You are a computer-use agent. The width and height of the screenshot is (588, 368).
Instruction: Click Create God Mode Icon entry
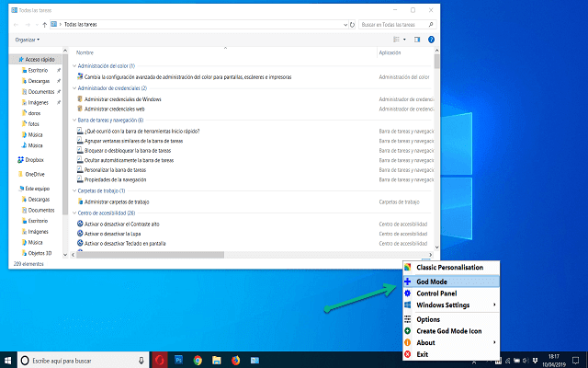click(451, 330)
